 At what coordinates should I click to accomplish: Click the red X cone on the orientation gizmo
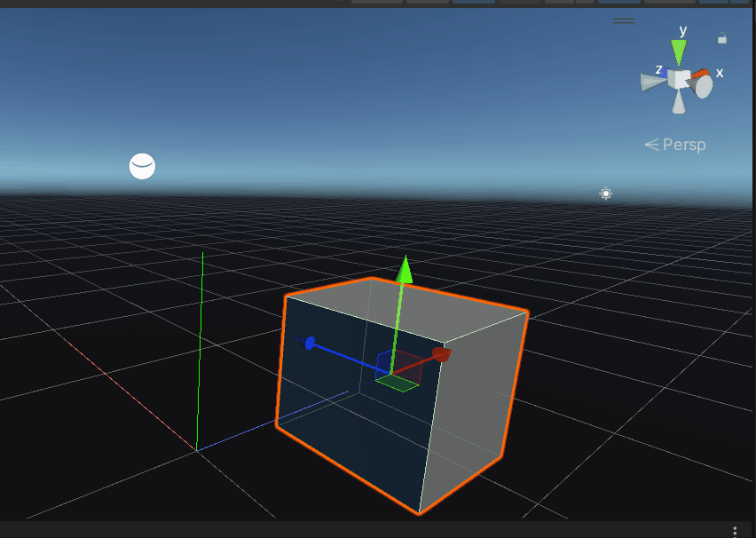point(701,73)
